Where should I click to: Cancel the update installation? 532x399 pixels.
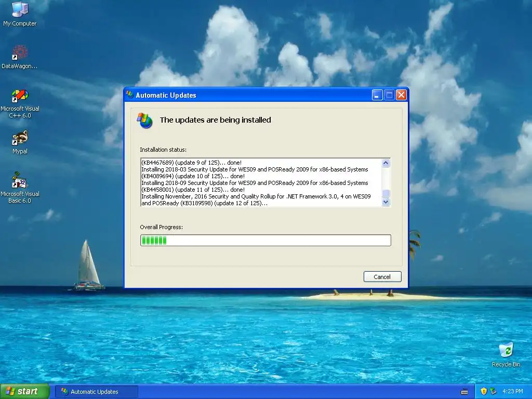tap(382, 277)
